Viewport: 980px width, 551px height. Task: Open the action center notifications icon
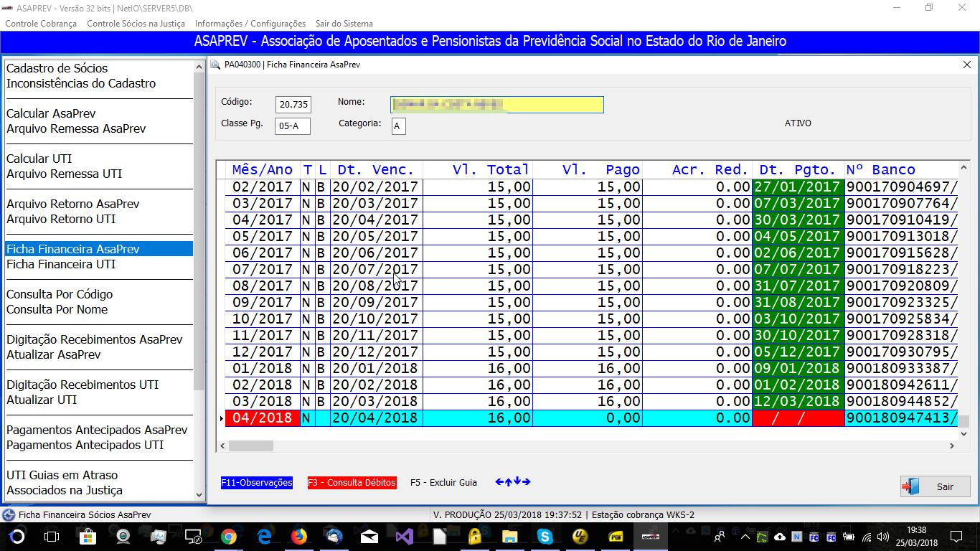tap(956, 536)
